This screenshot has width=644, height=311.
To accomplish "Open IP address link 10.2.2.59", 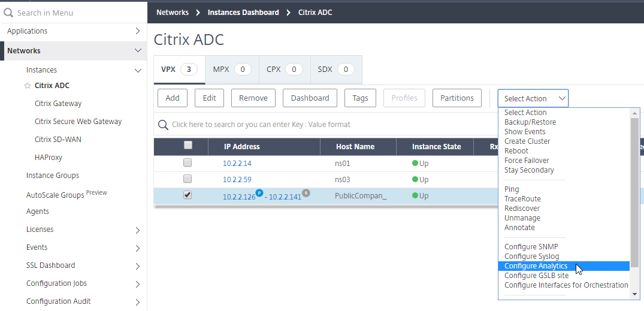I will tap(237, 180).
